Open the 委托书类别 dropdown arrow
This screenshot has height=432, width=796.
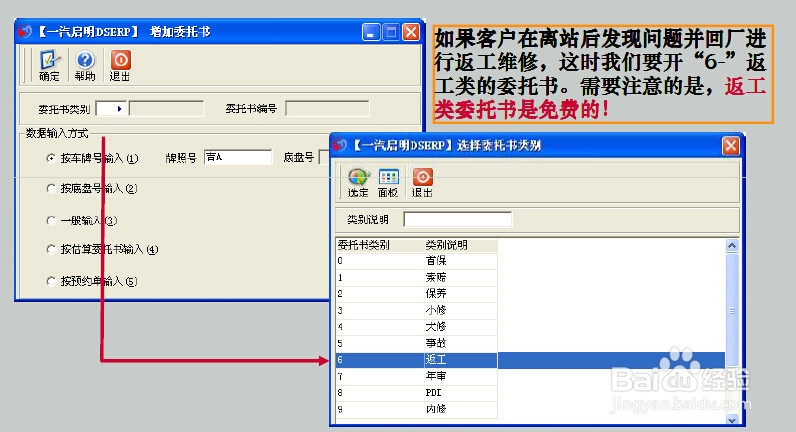(119, 109)
